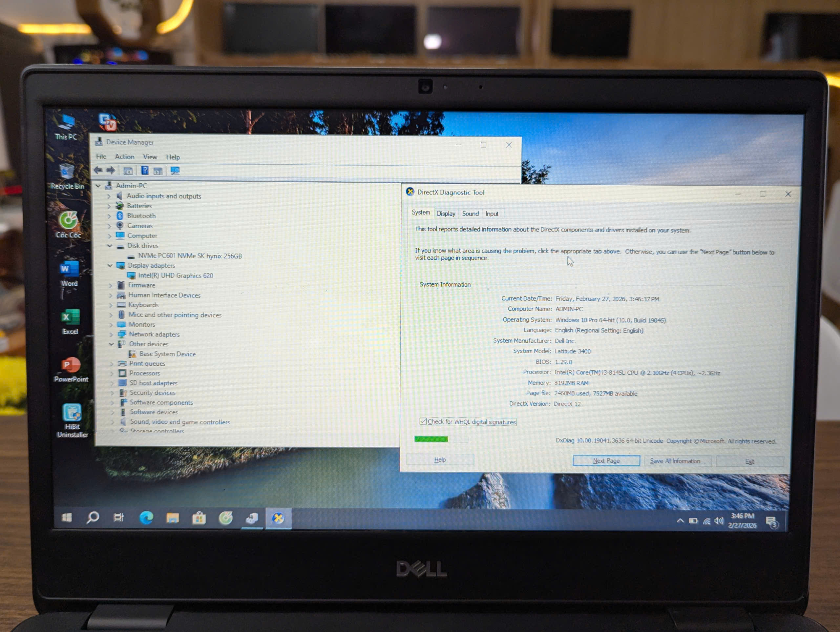Click the Scan for hardware changes icon
This screenshot has width=840, height=632.
[176, 171]
